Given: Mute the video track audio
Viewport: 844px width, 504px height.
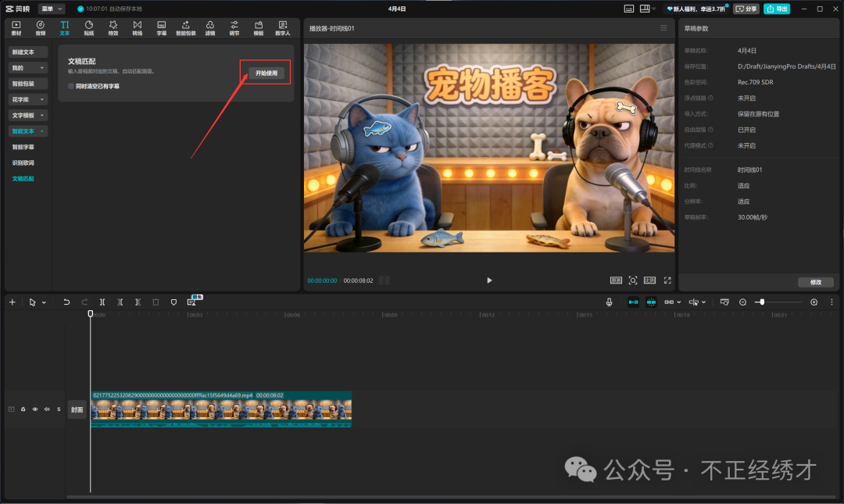Looking at the screenshot, I should [x=47, y=409].
